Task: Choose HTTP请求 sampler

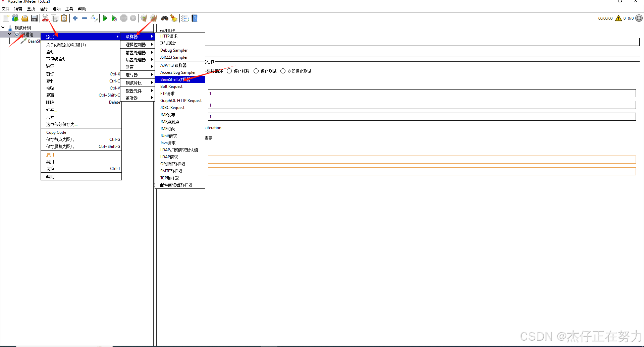Action: point(180,36)
